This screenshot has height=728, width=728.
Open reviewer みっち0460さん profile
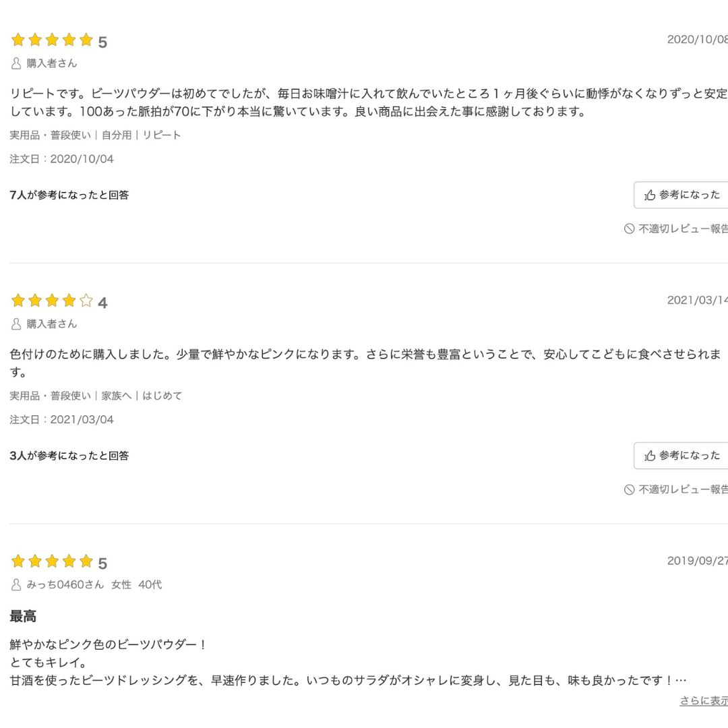(x=65, y=584)
